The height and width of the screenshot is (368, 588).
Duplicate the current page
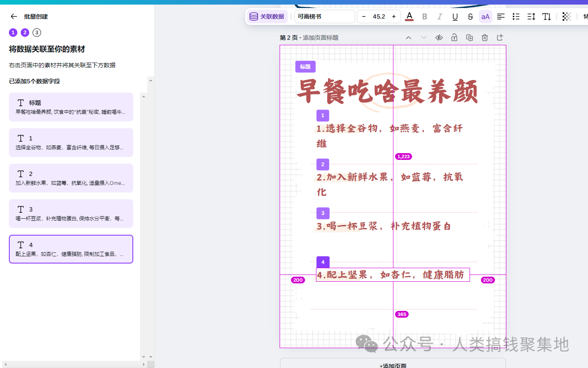[469, 38]
